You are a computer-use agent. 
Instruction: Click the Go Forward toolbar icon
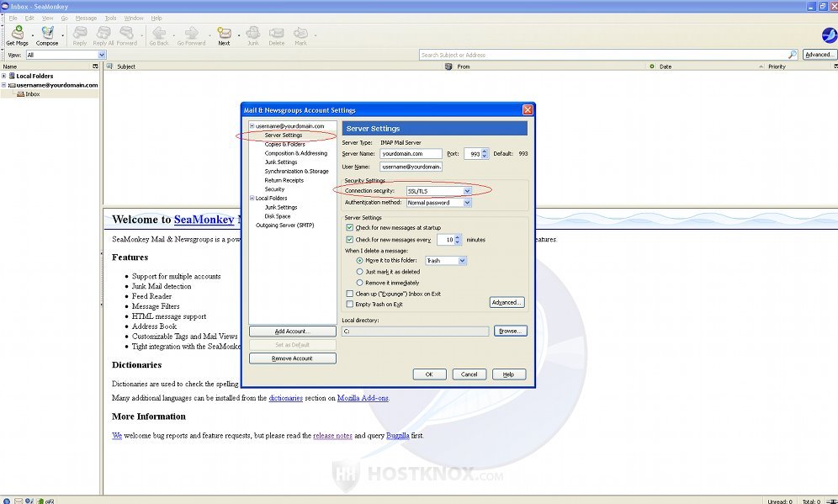coord(191,33)
